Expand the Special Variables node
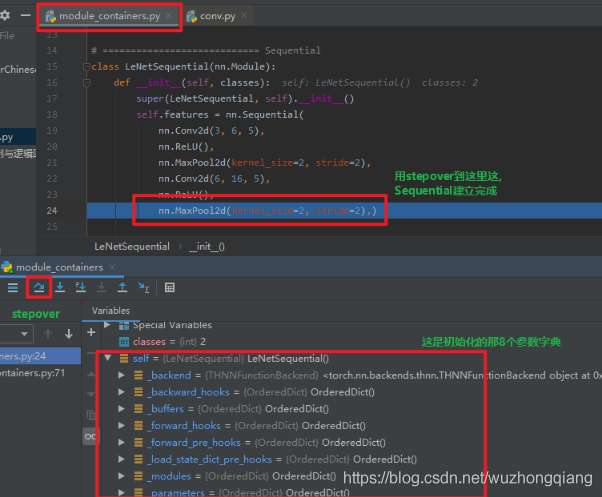This screenshot has width=602, height=497. click(x=108, y=325)
